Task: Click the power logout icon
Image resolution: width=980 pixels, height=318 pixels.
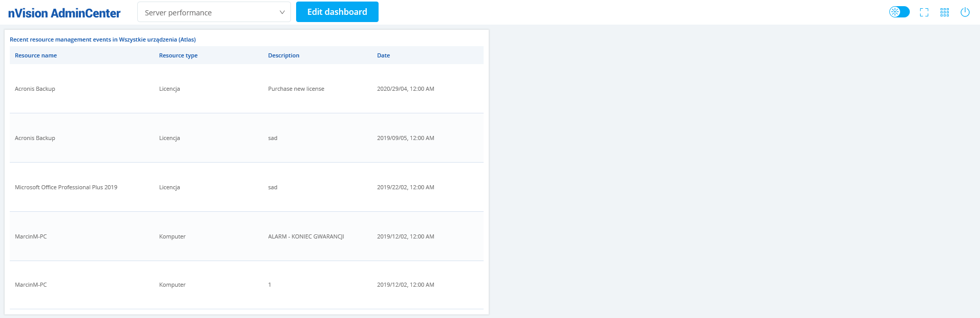Action: pos(965,12)
